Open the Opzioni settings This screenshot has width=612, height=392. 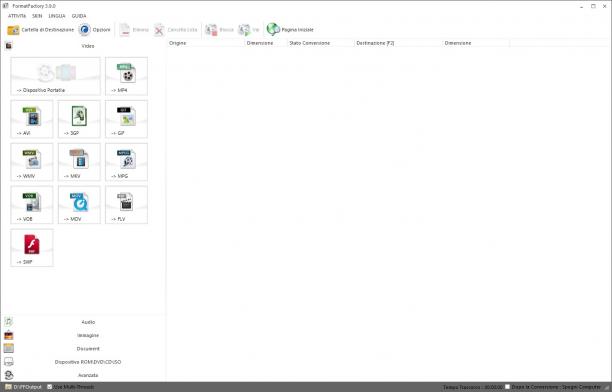(94, 30)
